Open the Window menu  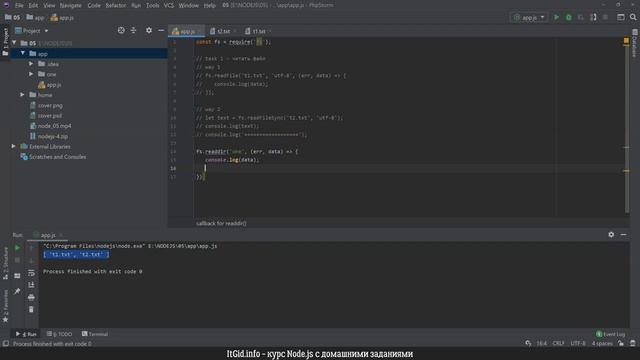(x=188, y=5)
